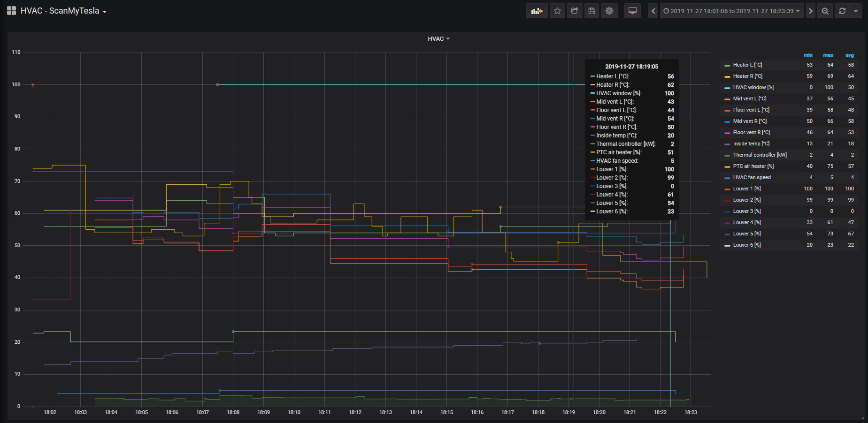
Task: Click the 100 y-axis label
Action: [x=16, y=84]
